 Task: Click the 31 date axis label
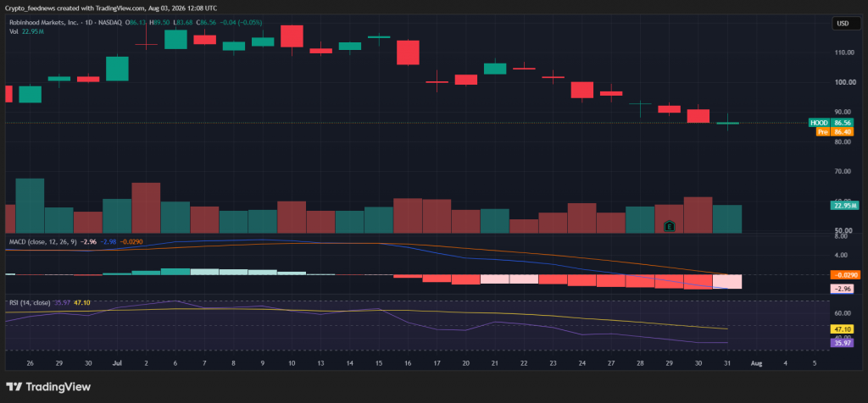point(727,363)
